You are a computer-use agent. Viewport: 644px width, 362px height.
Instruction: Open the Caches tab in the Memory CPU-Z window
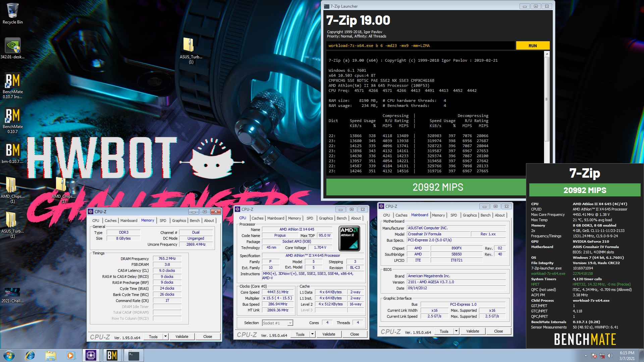[110, 221]
